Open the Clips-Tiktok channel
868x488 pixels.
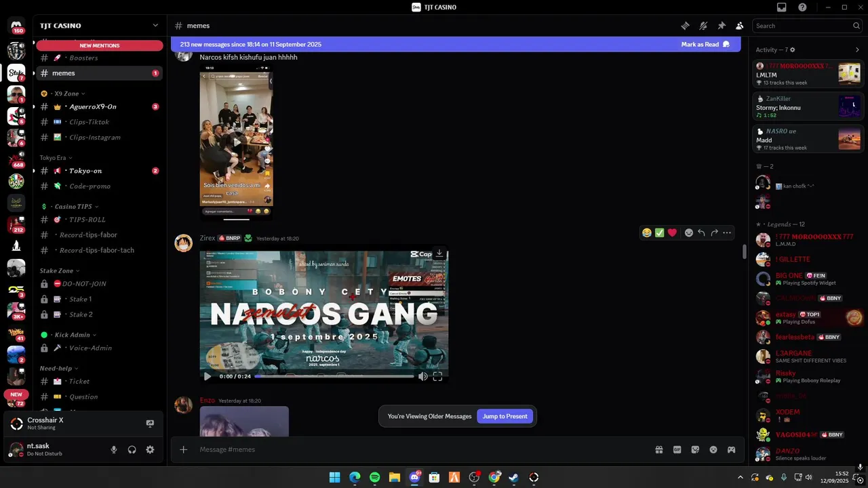100,122
